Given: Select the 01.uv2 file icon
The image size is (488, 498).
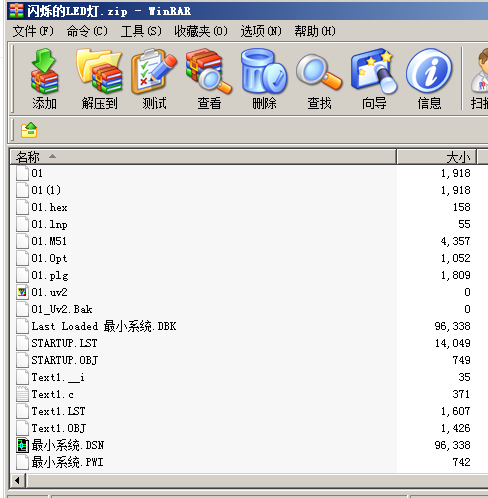Looking at the screenshot, I should (x=22, y=292).
